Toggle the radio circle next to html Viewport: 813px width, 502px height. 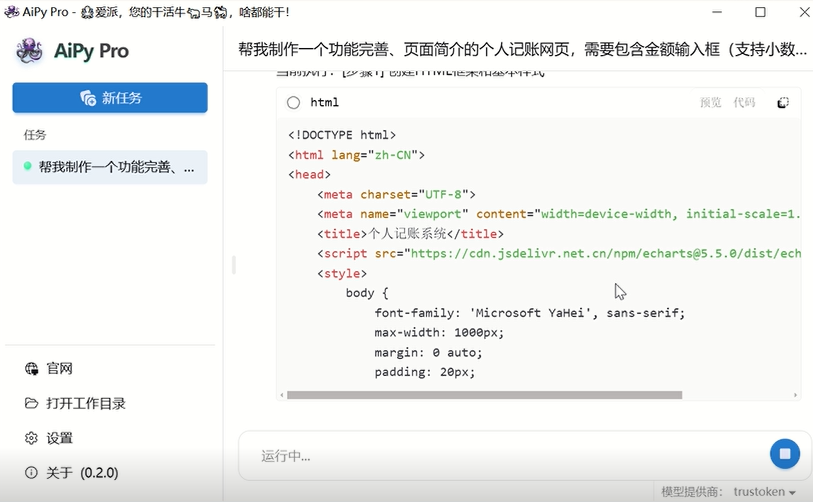[x=293, y=103]
